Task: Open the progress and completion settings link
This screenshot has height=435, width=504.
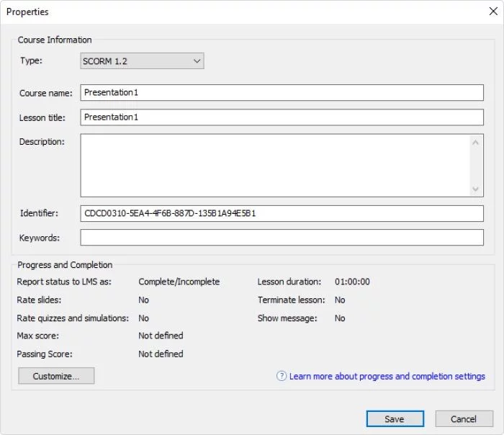Action: point(387,376)
